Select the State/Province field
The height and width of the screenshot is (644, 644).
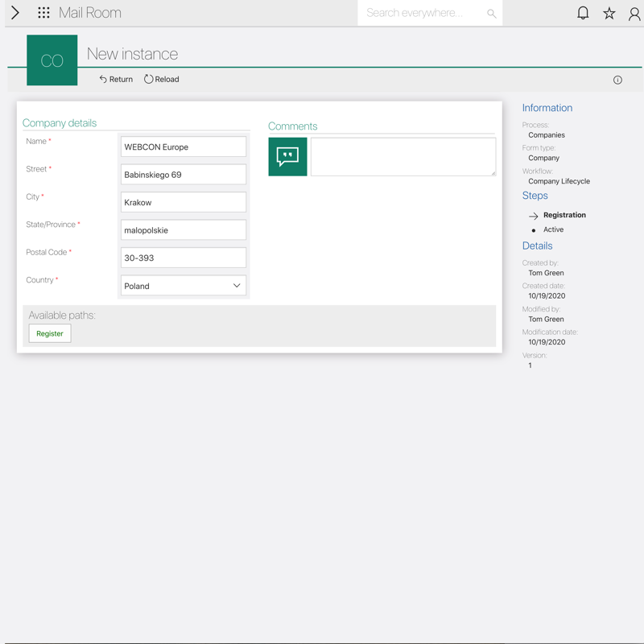click(x=184, y=230)
